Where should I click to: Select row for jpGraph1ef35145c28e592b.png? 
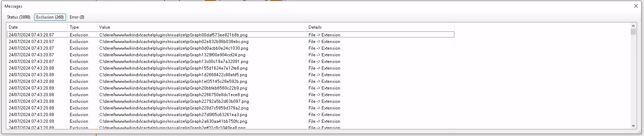(x=230, y=81)
